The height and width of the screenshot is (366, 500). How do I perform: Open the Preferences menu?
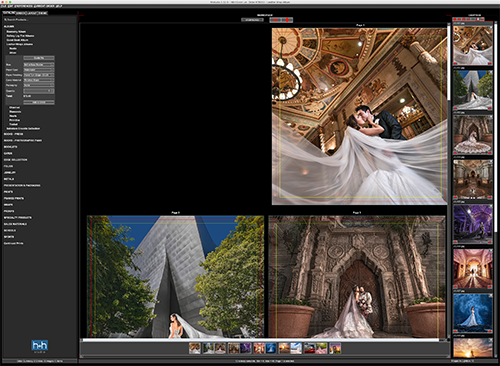(x=23, y=6)
